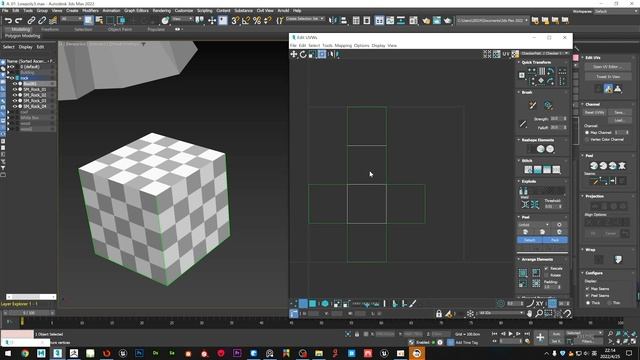
Task: Toggle the Percent Snap icon
Action: [257, 20]
